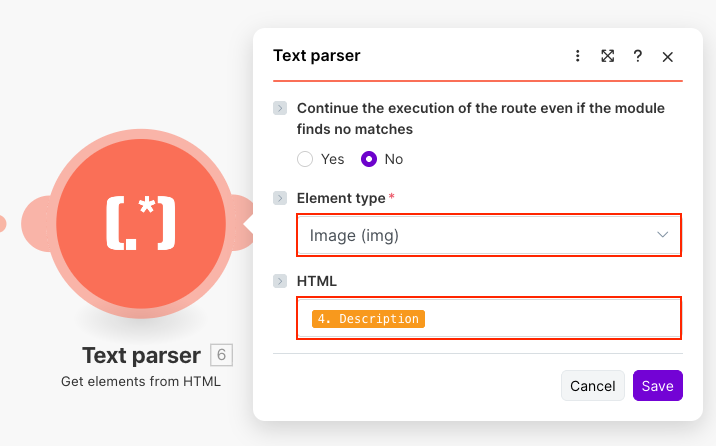This screenshot has height=446, width=716.
Task: Select the No radio button
Action: 370,159
